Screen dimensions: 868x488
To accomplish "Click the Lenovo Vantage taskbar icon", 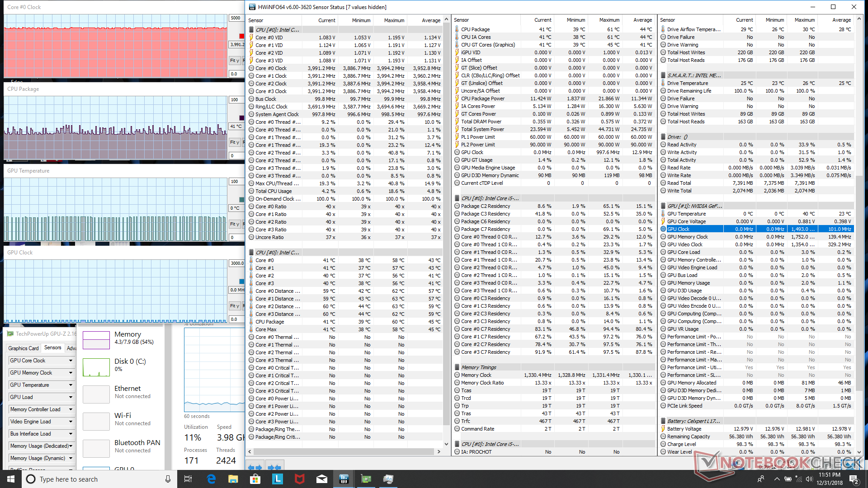I will [x=278, y=479].
